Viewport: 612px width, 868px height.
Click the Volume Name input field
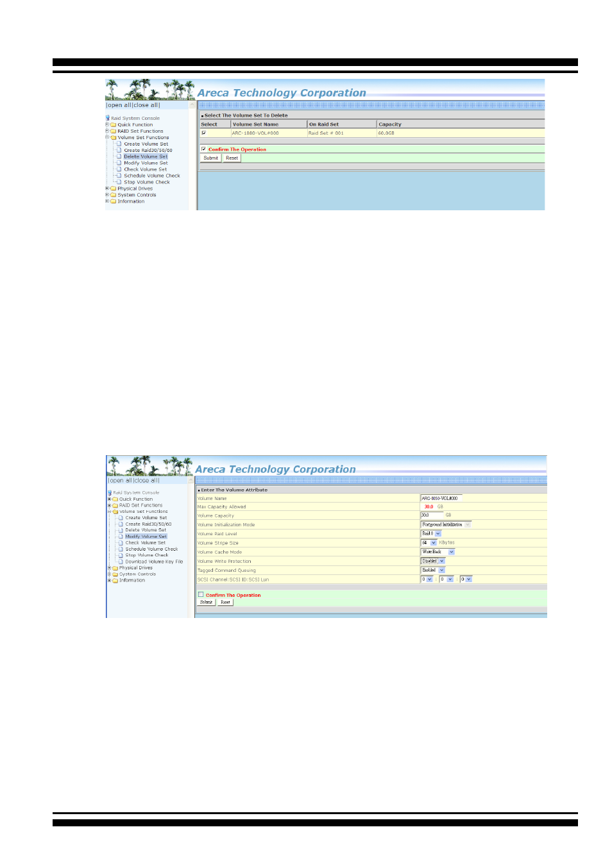[x=441, y=498]
